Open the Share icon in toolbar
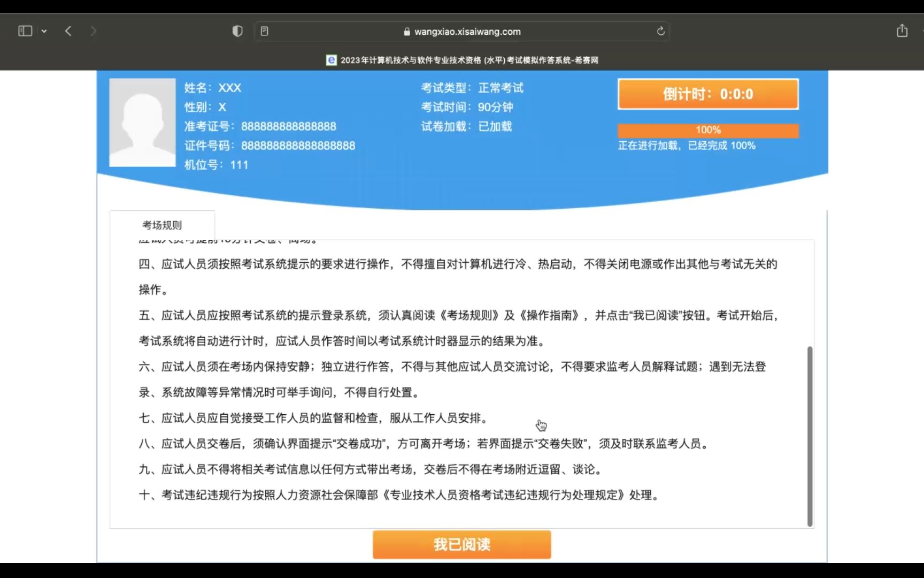 (x=902, y=31)
